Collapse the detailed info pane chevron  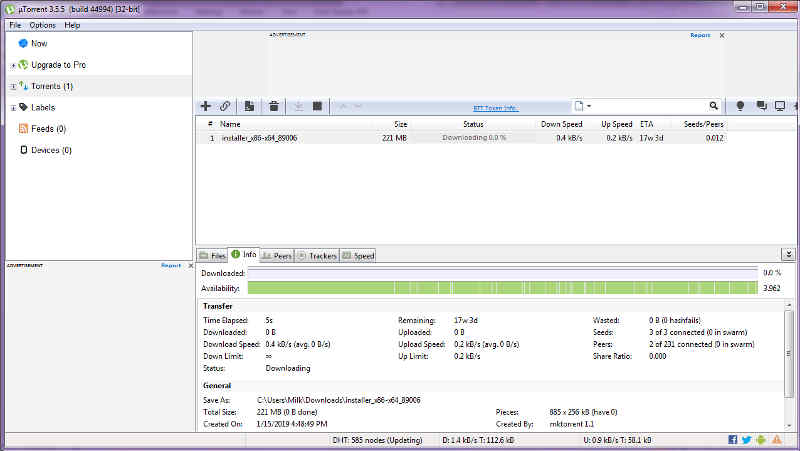coord(788,254)
